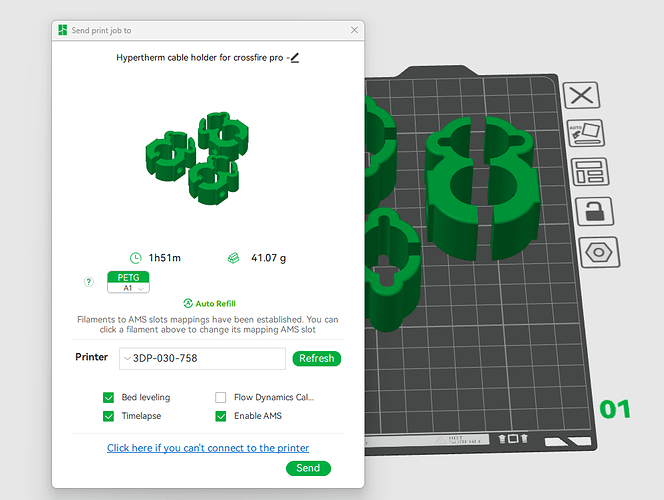Screen dimensions: 664x500
Task: Open the can't connect to printer link
Action: [208, 448]
